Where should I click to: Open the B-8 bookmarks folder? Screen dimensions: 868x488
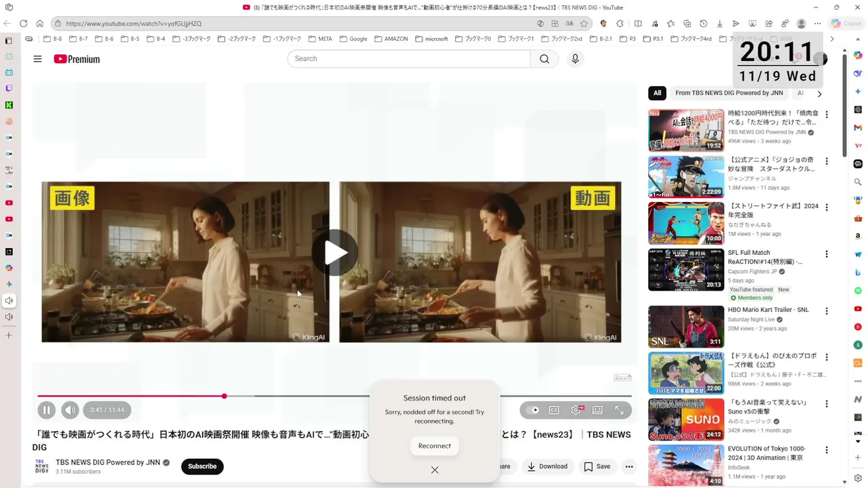(x=53, y=39)
